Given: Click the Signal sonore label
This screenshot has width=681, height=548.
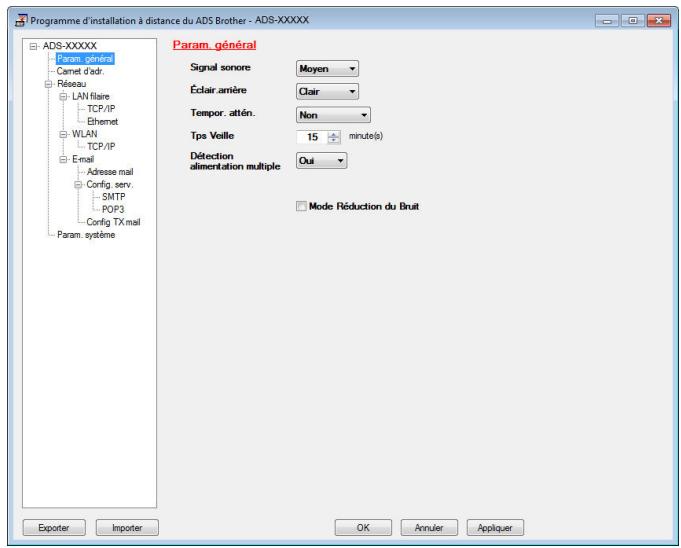Looking at the screenshot, I should 220,67.
